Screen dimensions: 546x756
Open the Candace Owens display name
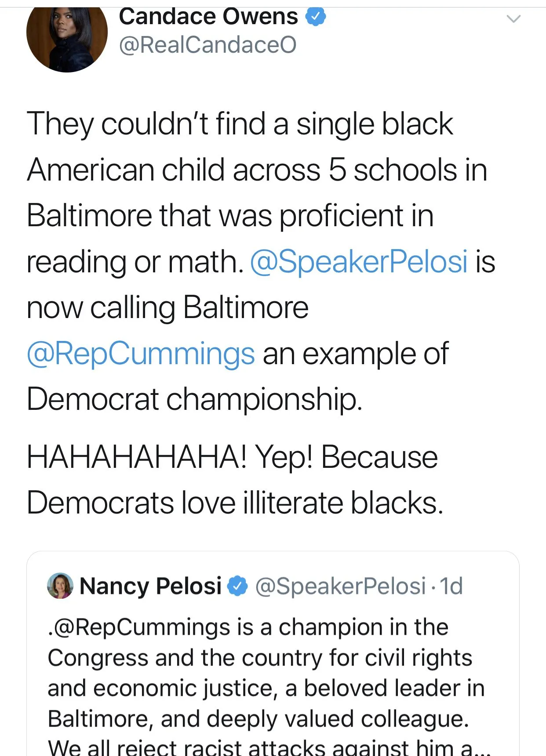coord(208,17)
